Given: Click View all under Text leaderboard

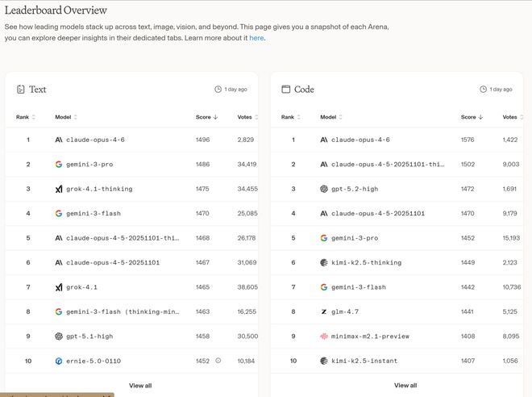Looking at the screenshot, I should (140, 386).
